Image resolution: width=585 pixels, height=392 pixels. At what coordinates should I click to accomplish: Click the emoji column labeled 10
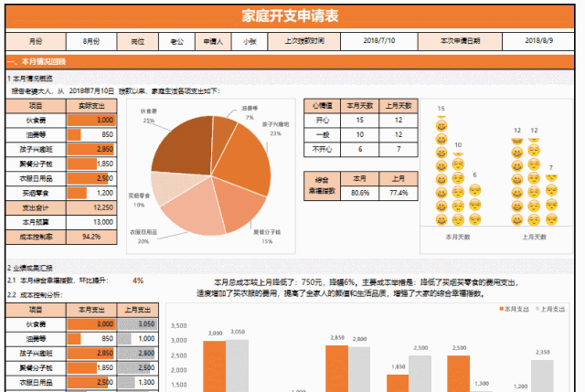(x=458, y=188)
